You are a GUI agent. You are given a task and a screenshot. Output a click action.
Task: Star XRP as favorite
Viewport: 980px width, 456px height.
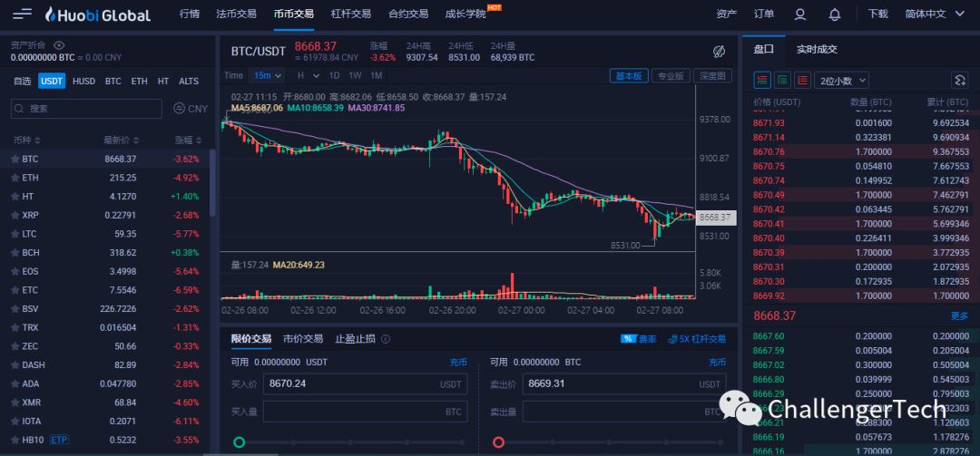click(15, 216)
